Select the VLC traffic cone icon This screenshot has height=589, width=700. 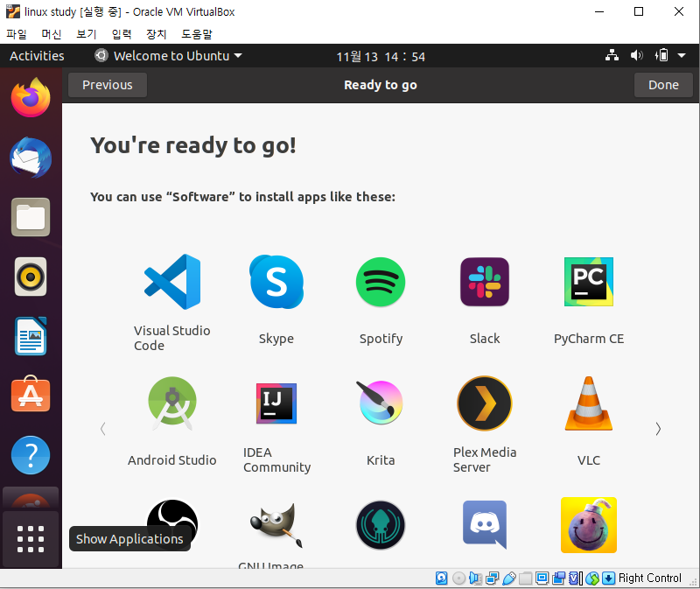[588, 403]
